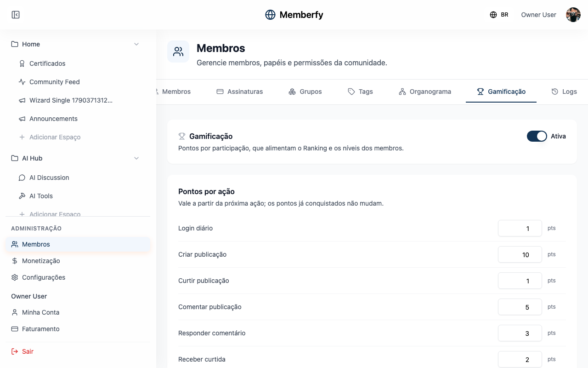
Task: Click the Receber curtida points field
Action: (x=520, y=359)
